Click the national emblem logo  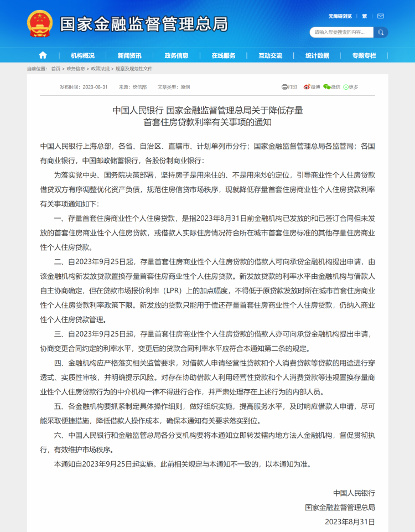40,24
